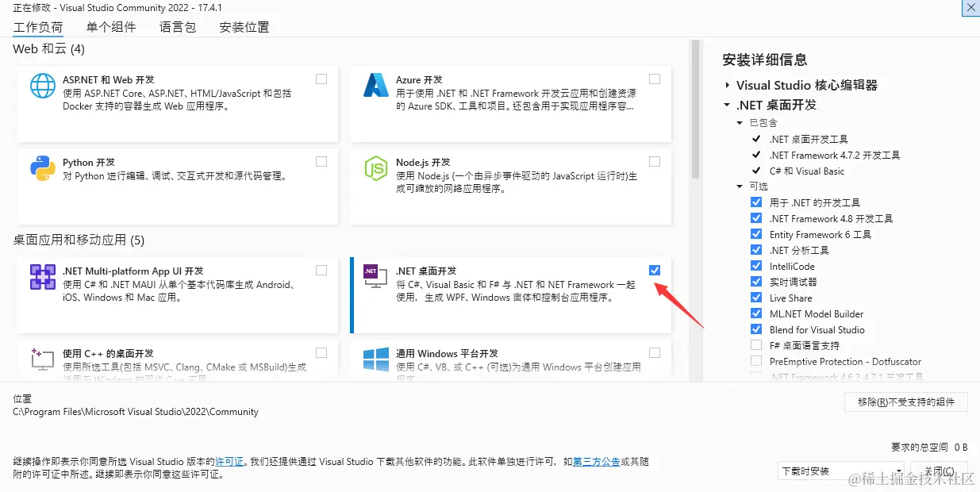Image resolution: width=980 pixels, height=492 pixels.
Task: Click the ASP.NET globe workload icon
Action: coord(43,86)
